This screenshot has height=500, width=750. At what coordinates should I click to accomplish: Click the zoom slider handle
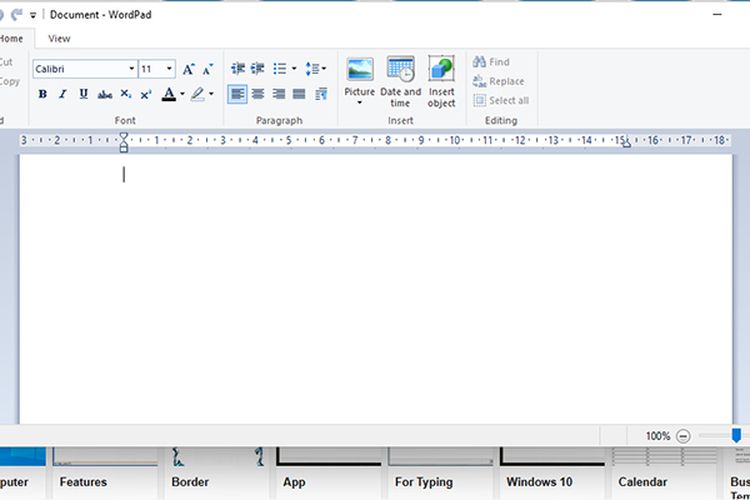point(737,435)
